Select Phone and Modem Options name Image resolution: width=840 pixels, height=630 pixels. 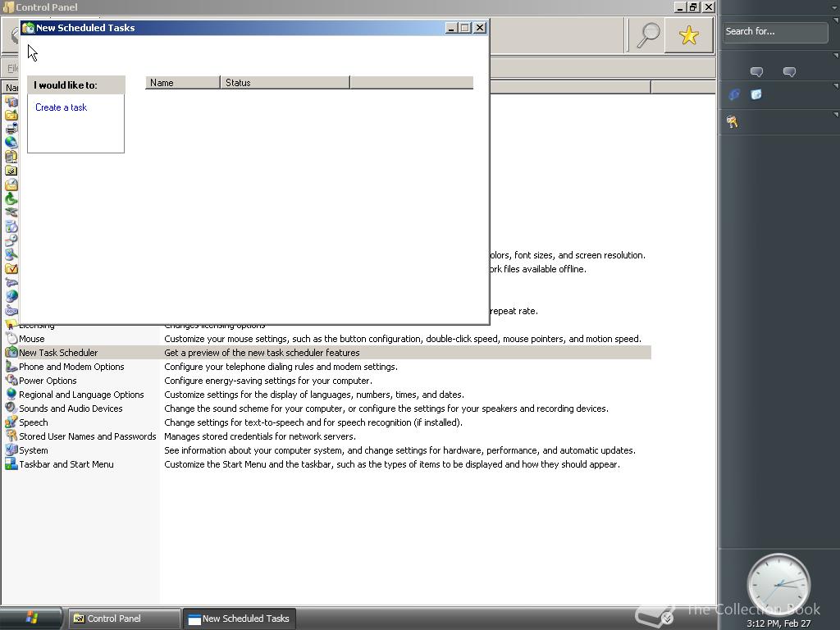pyautogui.click(x=71, y=367)
